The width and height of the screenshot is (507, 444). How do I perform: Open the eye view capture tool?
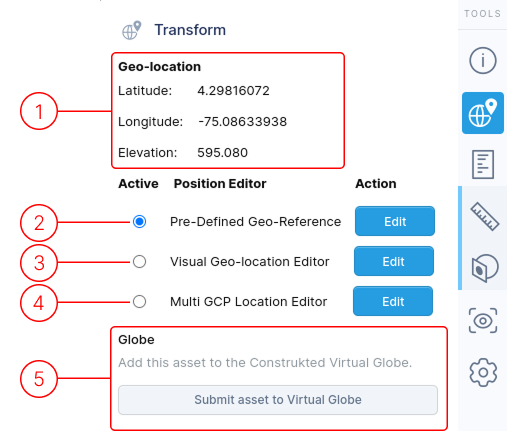point(483,321)
